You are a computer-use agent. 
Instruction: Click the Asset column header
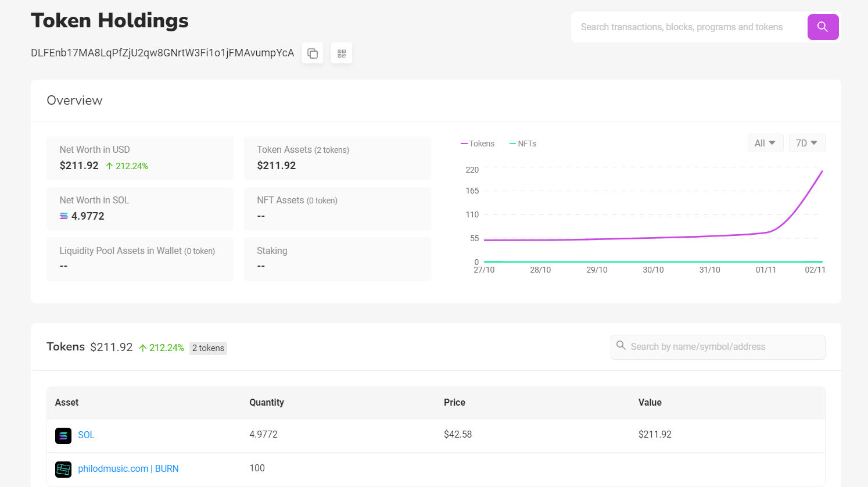(67, 402)
